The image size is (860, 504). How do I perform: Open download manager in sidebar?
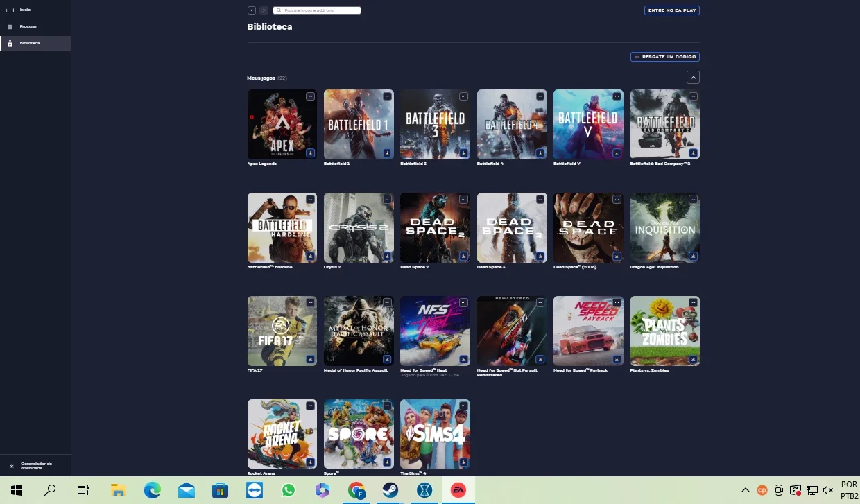coord(35,466)
